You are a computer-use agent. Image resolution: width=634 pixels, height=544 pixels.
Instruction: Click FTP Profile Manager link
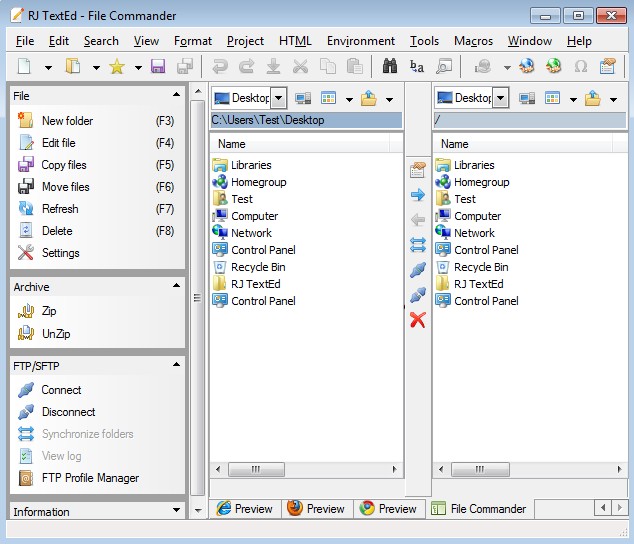pos(90,478)
